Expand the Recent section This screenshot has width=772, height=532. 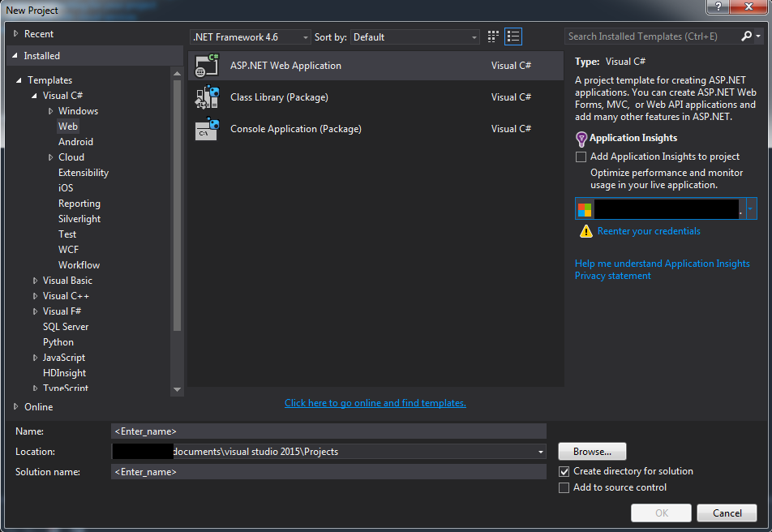pyautogui.click(x=15, y=33)
